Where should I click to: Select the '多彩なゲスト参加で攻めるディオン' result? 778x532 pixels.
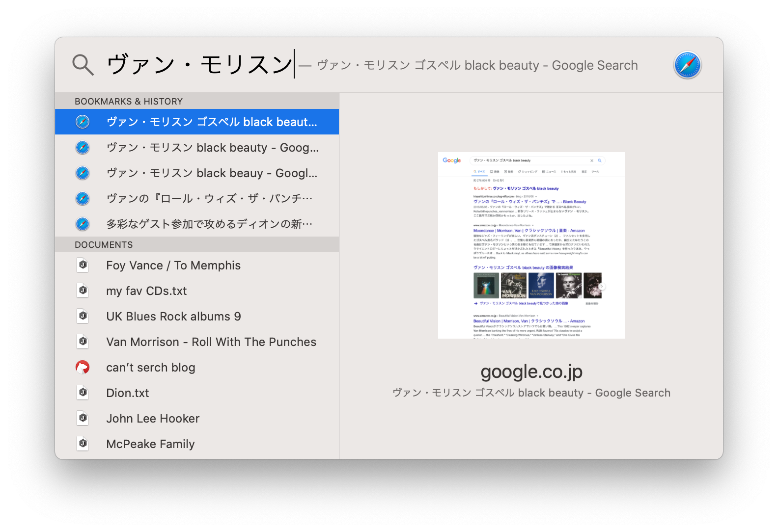197,224
